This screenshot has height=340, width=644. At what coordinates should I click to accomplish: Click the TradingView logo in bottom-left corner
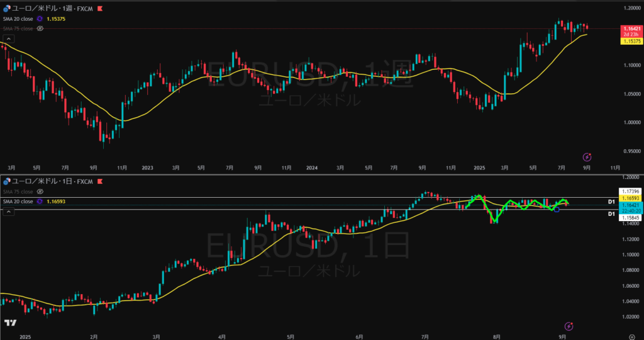[10, 323]
